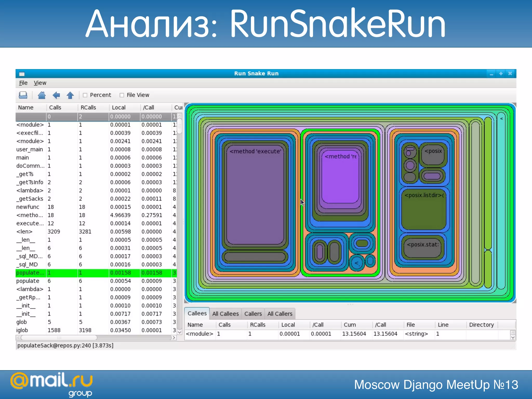Sort callees table by File column
The height and width of the screenshot is (399, 532).
pos(419,325)
